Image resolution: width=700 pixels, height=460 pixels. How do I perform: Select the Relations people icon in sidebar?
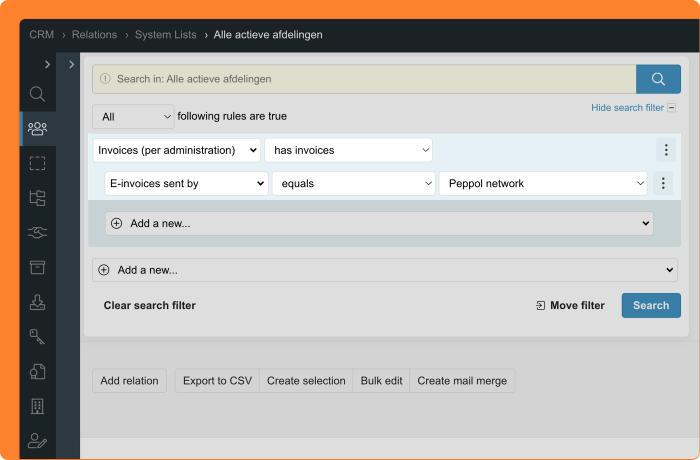pos(38,129)
